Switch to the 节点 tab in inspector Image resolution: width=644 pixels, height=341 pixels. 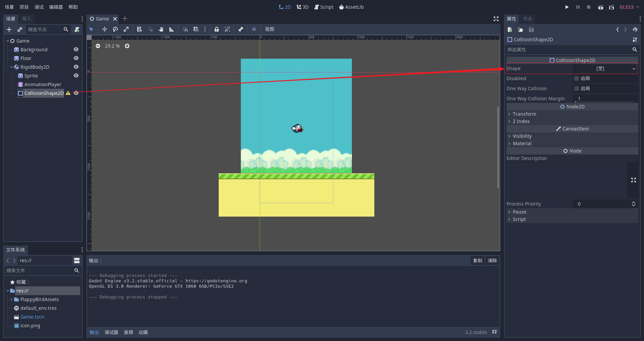tap(528, 19)
